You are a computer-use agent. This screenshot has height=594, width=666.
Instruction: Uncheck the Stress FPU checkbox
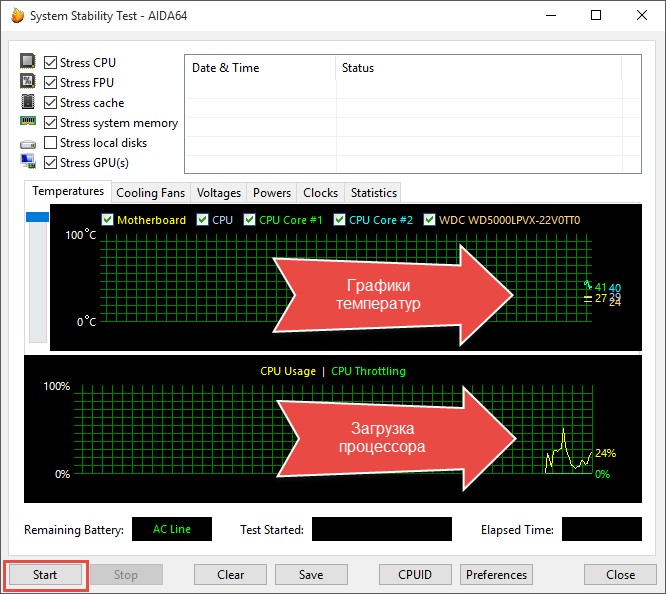[x=51, y=82]
